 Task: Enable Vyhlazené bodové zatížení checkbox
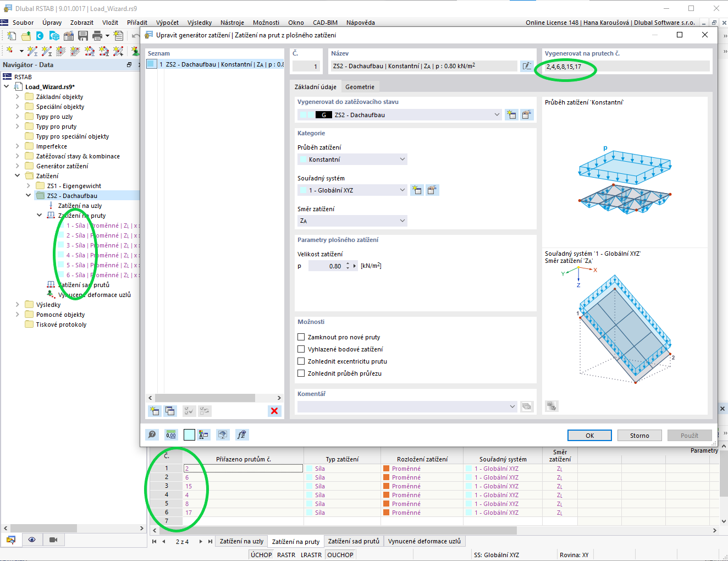pos(301,349)
